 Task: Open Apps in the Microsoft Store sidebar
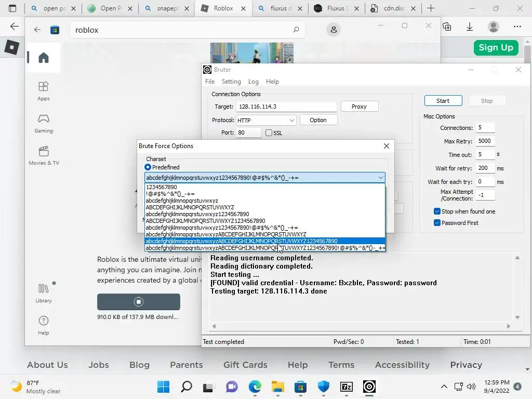pos(44,91)
